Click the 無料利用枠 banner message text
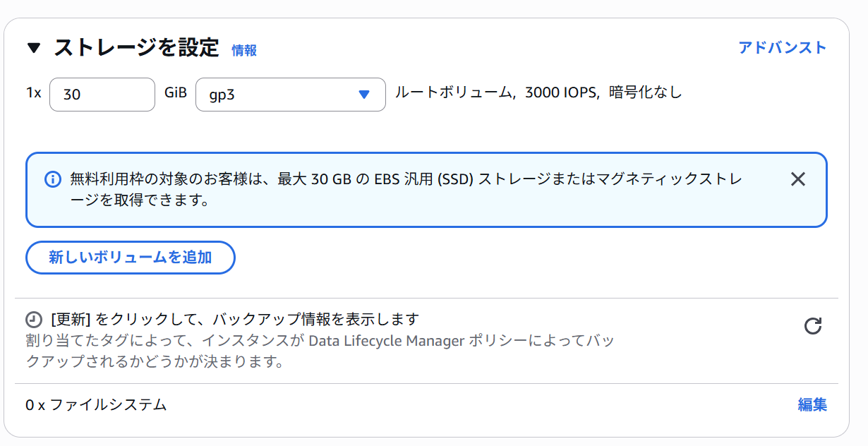868x446 pixels. (406, 190)
